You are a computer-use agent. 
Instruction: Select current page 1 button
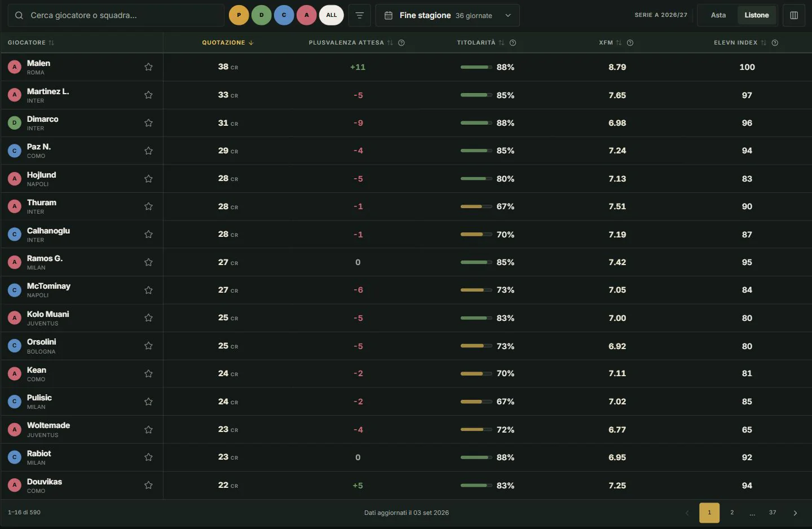(x=709, y=513)
